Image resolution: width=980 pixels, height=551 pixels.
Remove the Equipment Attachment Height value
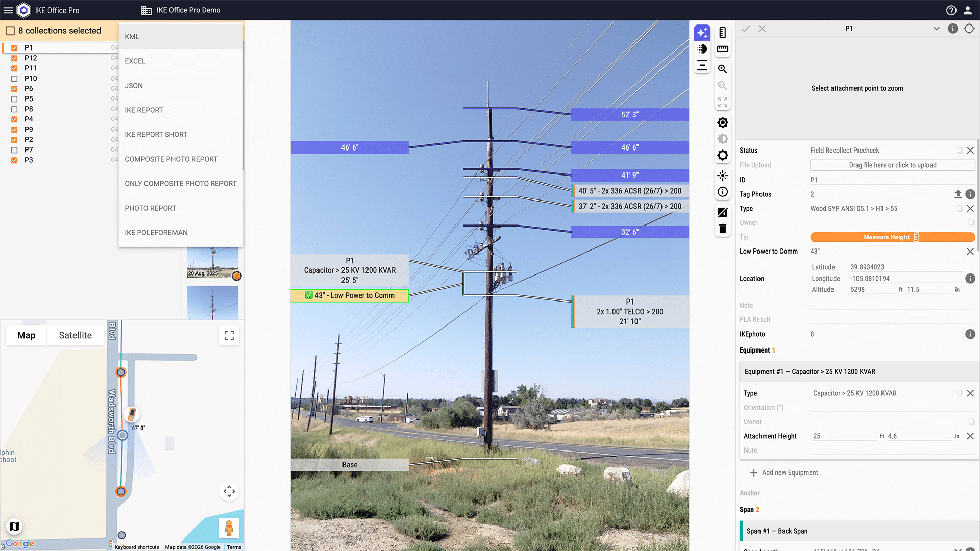970,436
